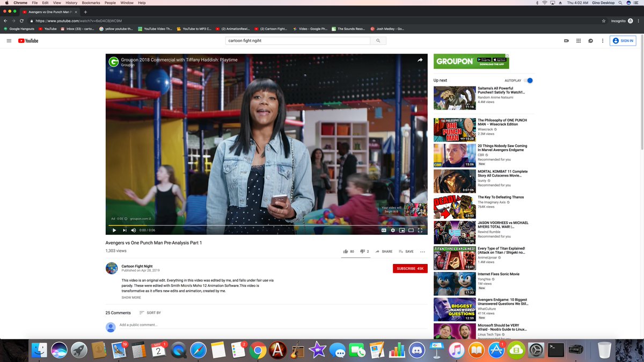The width and height of the screenshot is (644, 362).
Task: Enable miniplayer mode
Action: pos(401,230)
